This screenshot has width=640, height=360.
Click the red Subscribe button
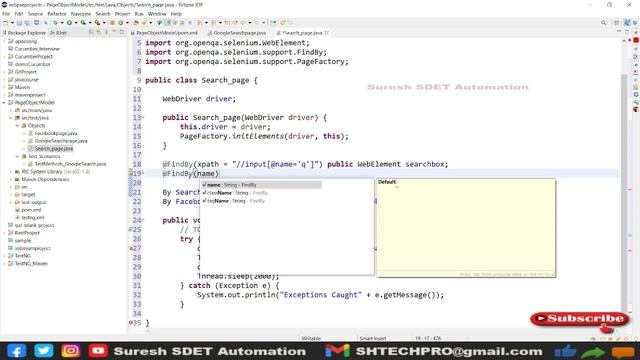pyautogui.click(x=580, y=319)
